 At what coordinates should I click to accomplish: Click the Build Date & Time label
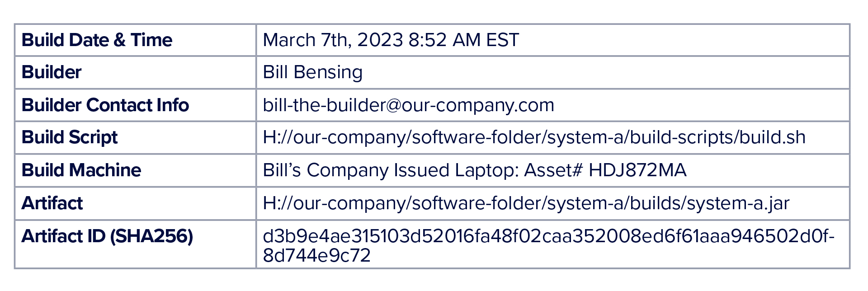97,40
